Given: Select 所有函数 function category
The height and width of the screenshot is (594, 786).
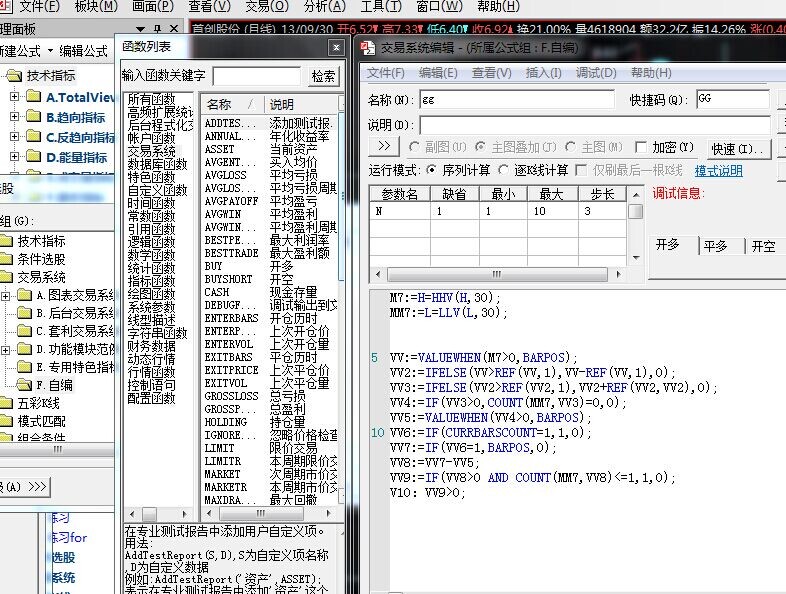Looking at the screenshot, I should click(151, 99).
